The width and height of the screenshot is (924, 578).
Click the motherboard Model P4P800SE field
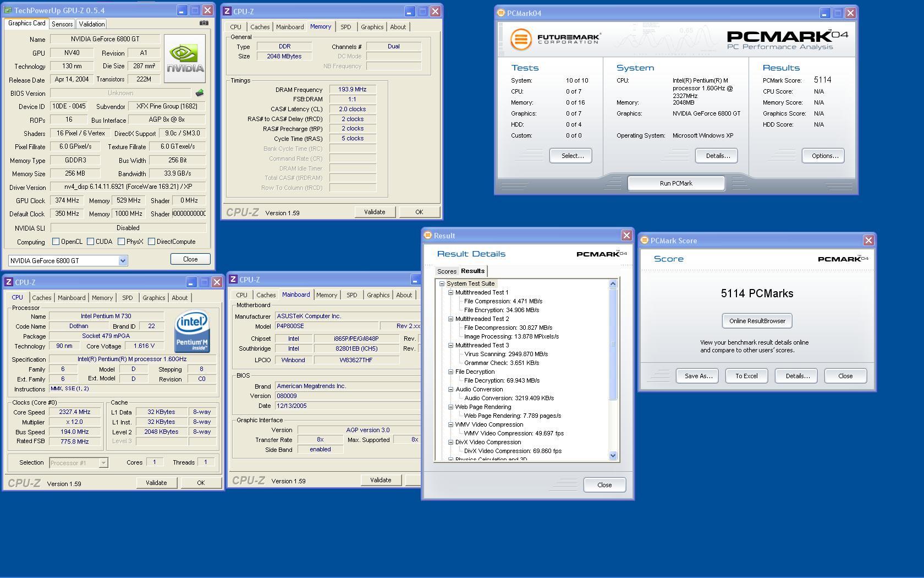point(326,326)
